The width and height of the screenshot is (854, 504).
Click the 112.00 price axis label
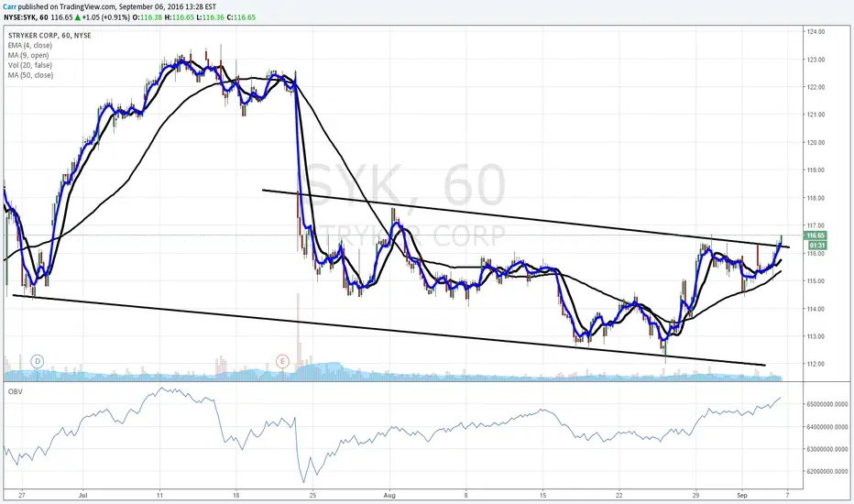click(x=816, y=364)
